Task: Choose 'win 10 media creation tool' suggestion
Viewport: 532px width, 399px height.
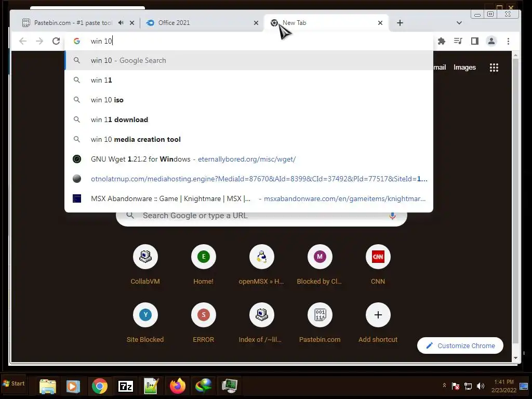Action: click(x=249, y=139)
